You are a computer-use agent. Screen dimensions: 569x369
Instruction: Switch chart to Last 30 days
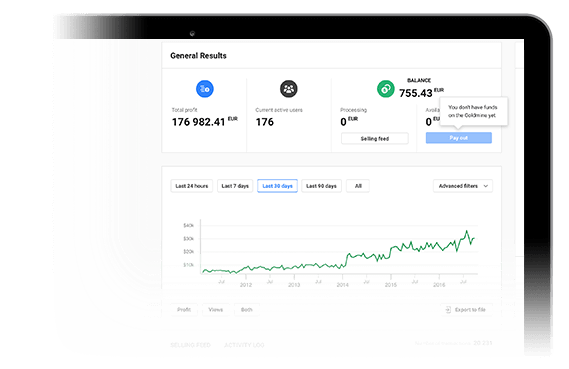coord(277,186)
